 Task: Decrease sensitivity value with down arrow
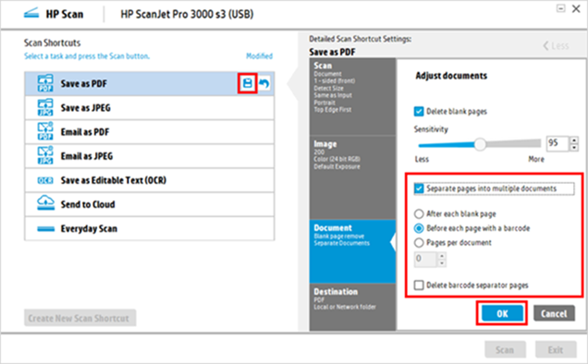(574, 148)
